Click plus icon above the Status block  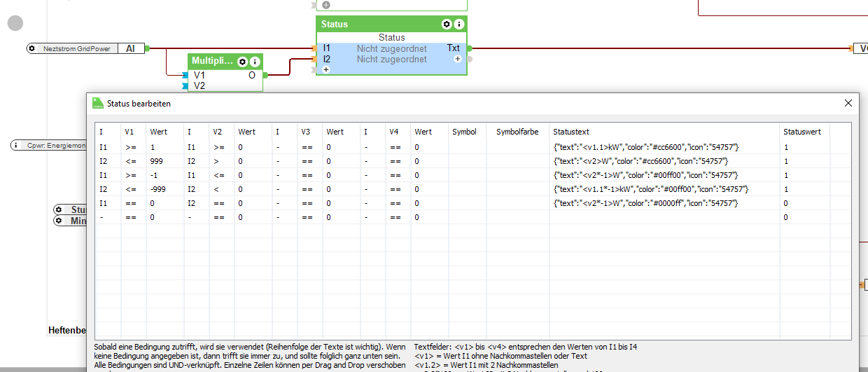pyautogui.click(x=326, y=5)
